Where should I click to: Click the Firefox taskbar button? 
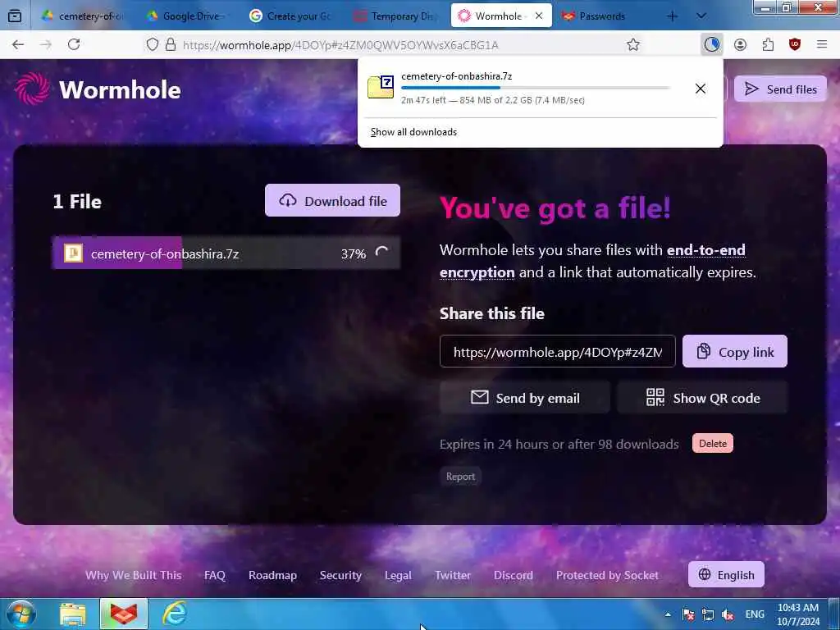[x=124, y=614]
